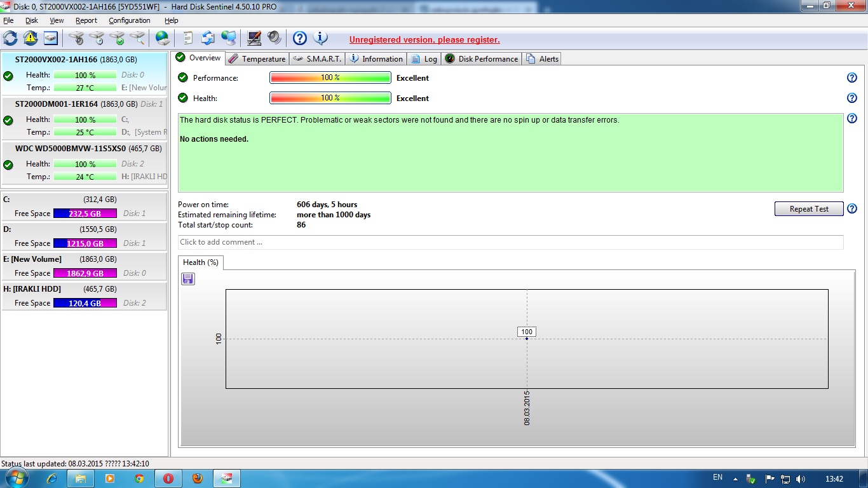Open the View menu
This screenshot has height=488, width=868.
tap(57, 20)
